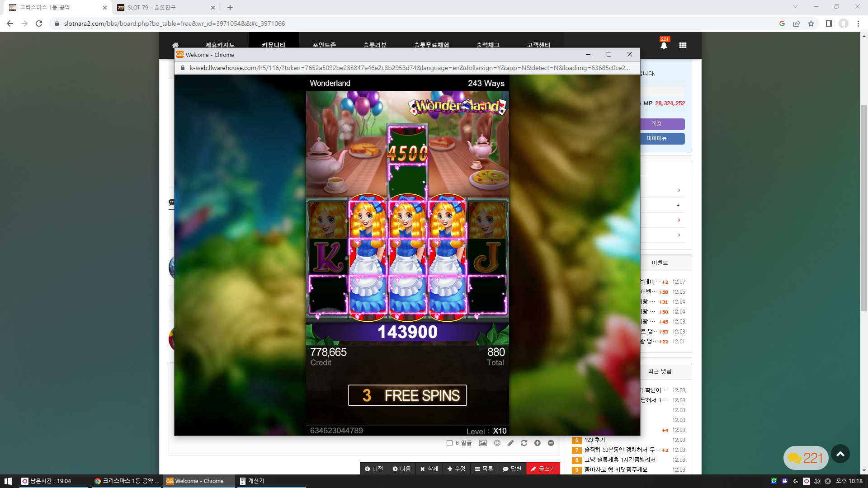The image size is (868, 488).
Task: Click the volume icon in system tray
Action: [817, 481]
